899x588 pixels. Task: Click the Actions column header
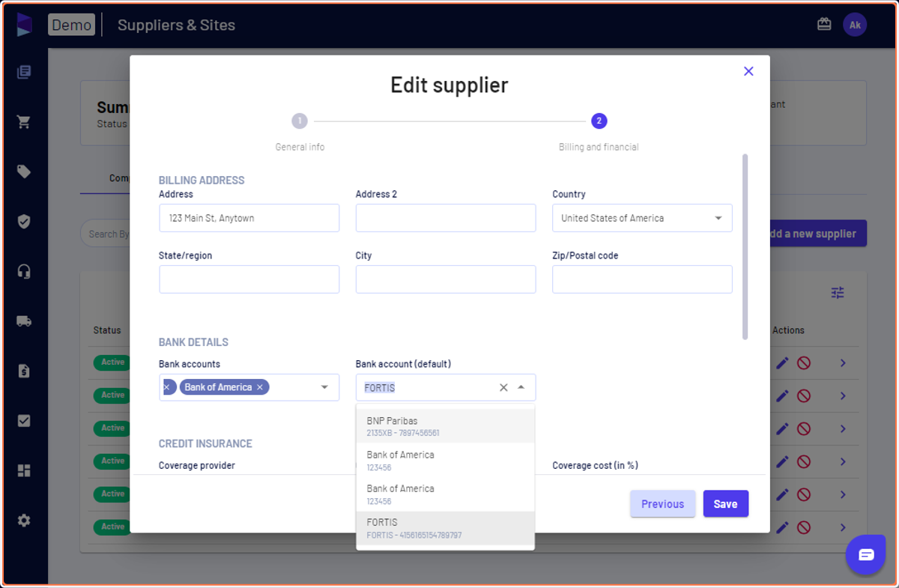pyautogui.click(x=788, y=330)
